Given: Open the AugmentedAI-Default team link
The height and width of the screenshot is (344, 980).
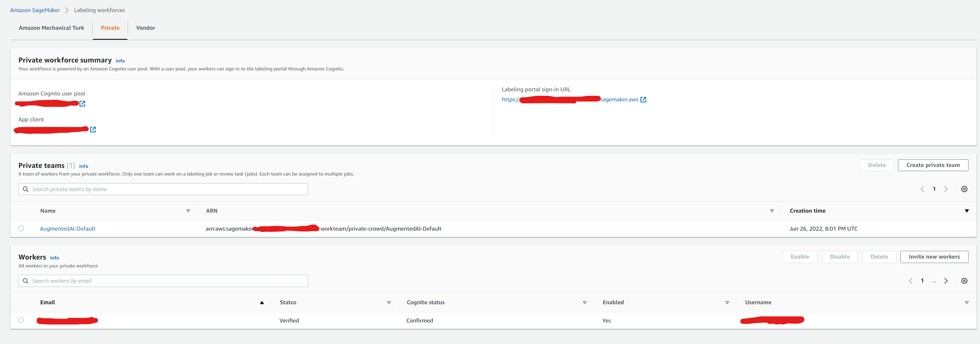Looking at the screenshot, I should coord(68,229).
